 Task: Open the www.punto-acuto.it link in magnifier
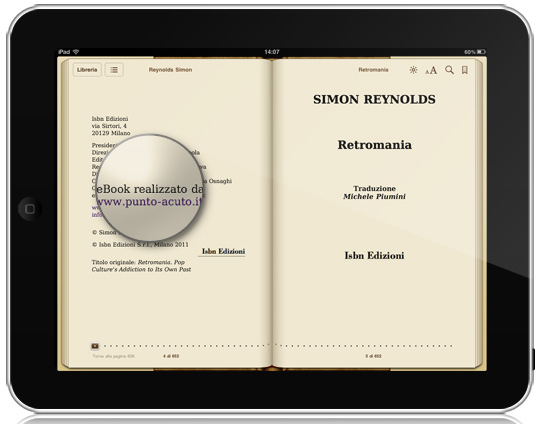pos(150,201)
